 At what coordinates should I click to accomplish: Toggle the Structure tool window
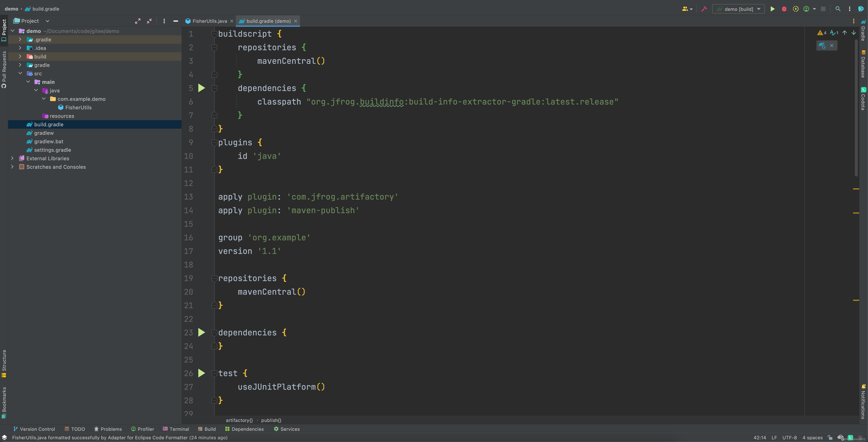(x=4, y=363)
